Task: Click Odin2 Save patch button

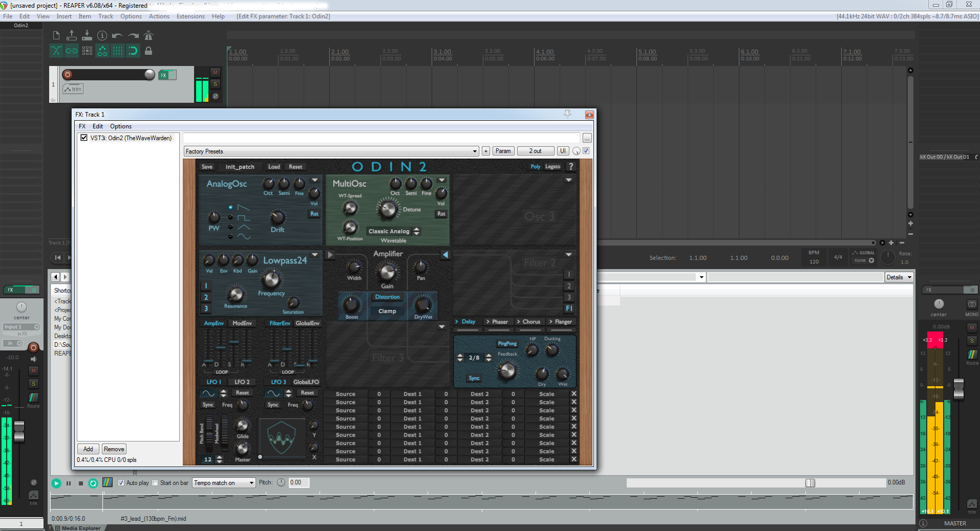Action: [207, 167]
